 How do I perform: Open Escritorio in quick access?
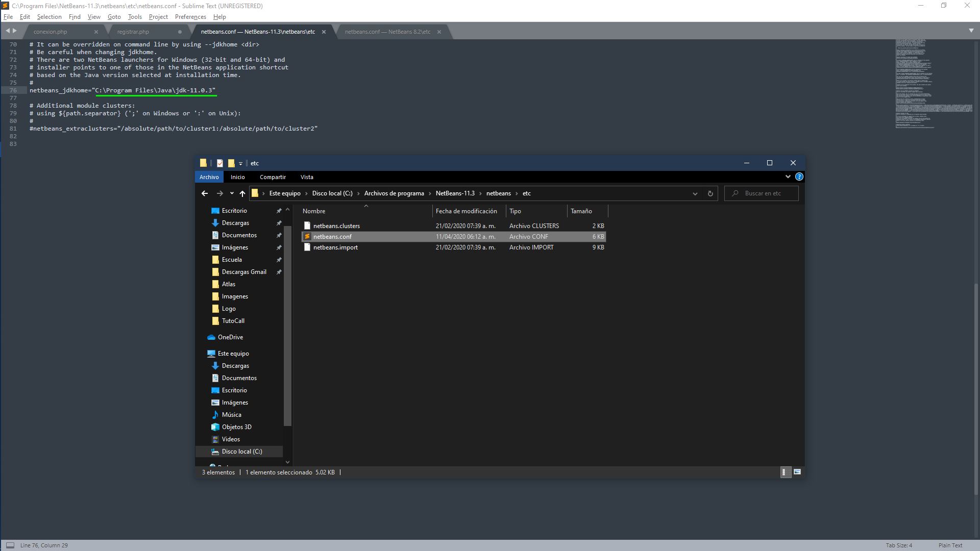tap(234, 211)
